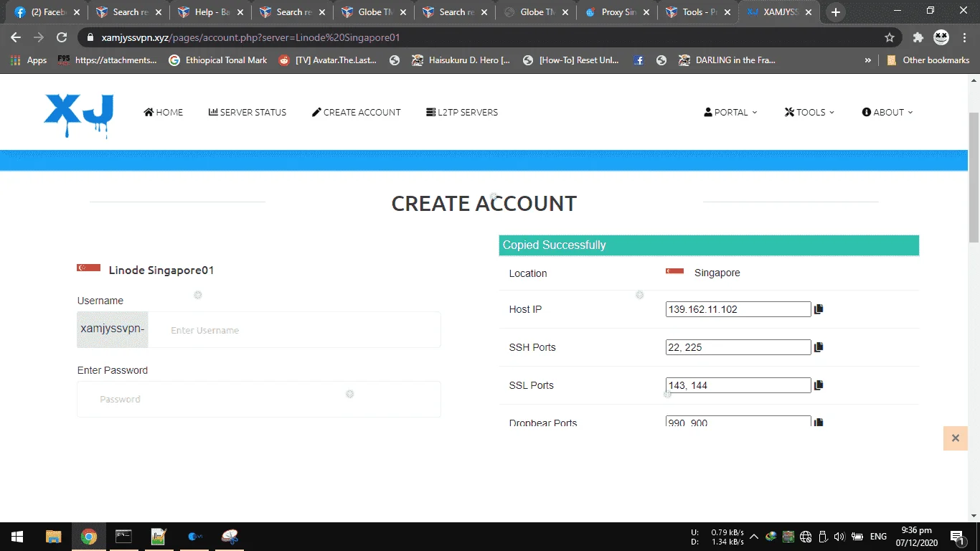Click the Enter Username field
Image resolution: width=980 pixels, height=551 pixels.
(294, 330)
